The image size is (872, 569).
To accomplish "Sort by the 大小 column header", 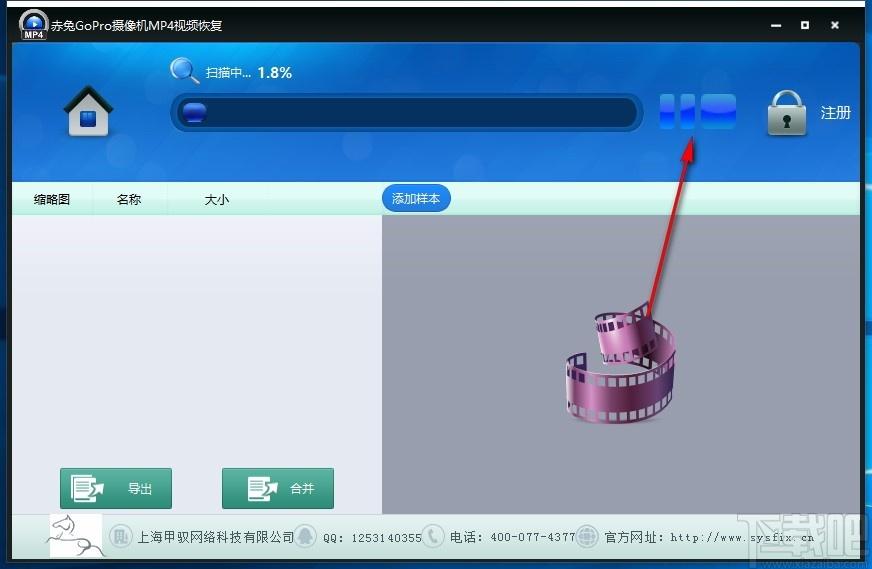I will 216,199.
